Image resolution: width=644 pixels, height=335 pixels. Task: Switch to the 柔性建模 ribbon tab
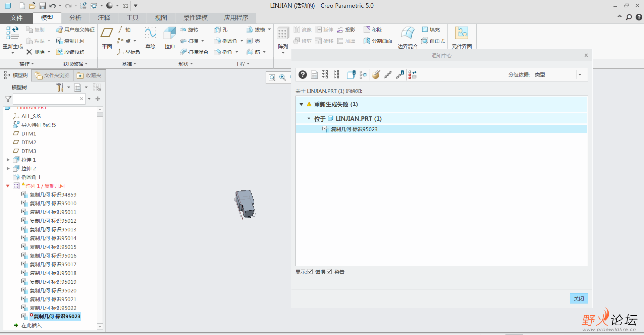196,18
